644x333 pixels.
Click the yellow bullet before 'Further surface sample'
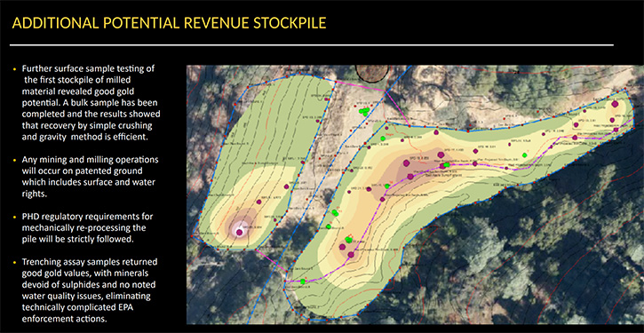coord(15,69)
